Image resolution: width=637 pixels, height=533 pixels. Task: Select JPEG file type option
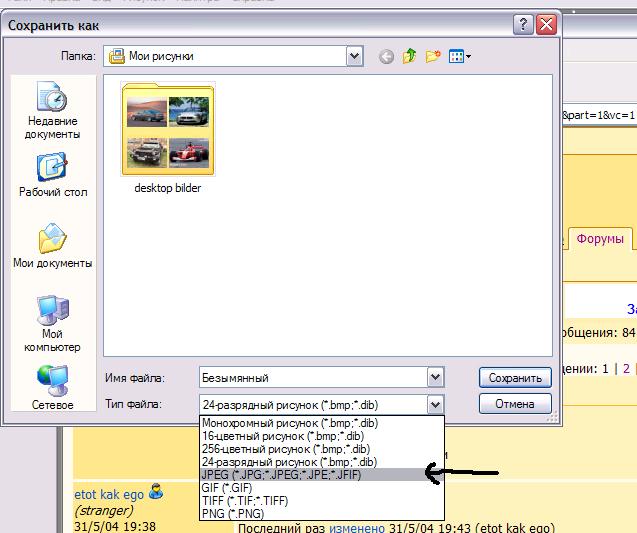[x=281, y=475]
